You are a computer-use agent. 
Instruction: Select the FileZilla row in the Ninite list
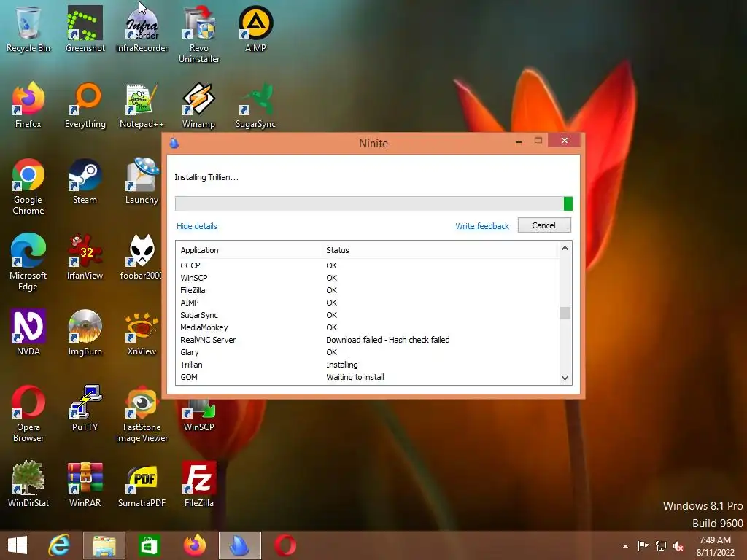click(367, 290)
